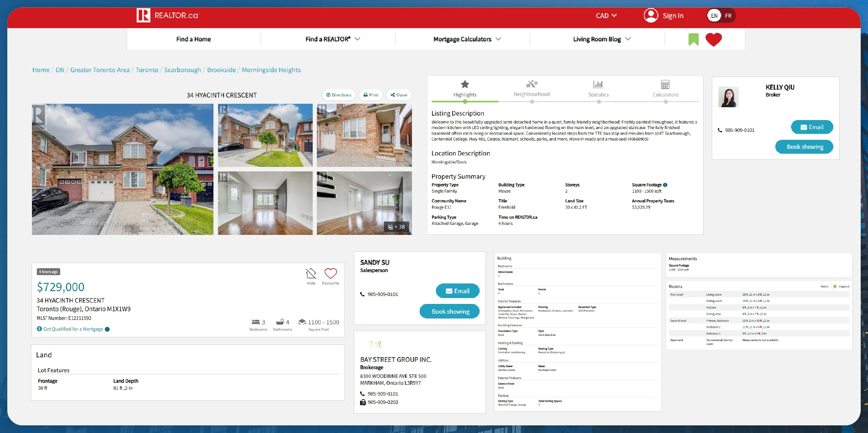
Task: Toggle the Metric/Imperial rooms switch
Action: click(x=834, y=287)
